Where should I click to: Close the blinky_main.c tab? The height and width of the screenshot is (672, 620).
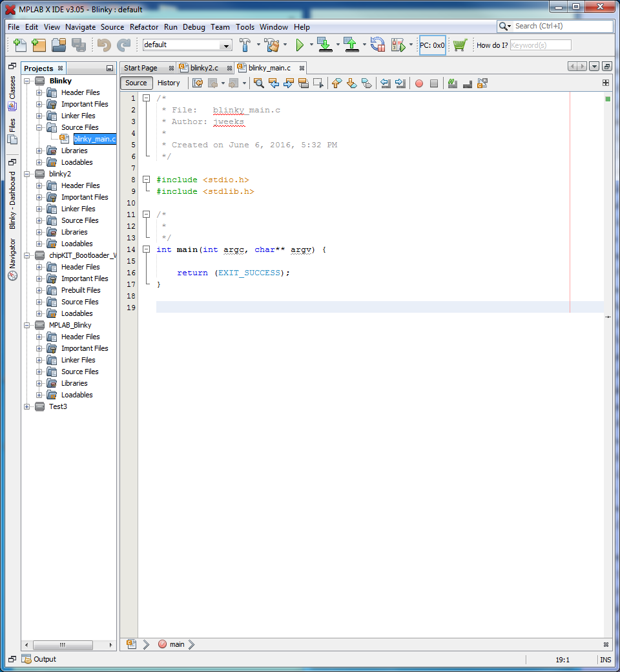point(302,68)
